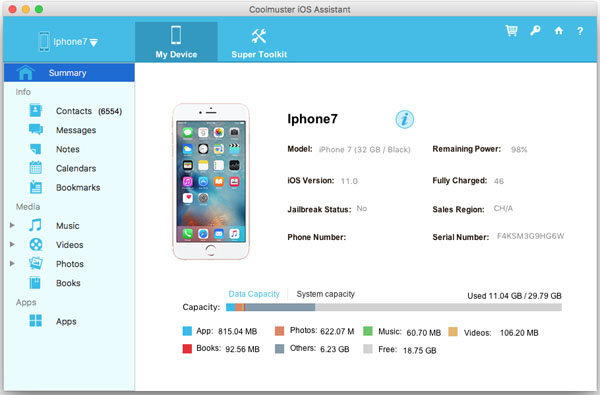Screen dimensions: 600x395
Task: Click the Sales Region value CH/A
Action: (x=503, y=209)
